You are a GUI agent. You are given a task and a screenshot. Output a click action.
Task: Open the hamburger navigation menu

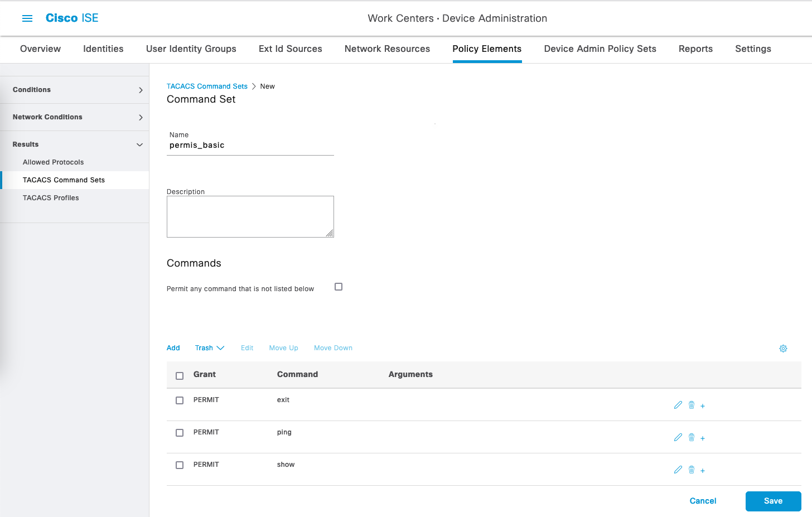(27, 18)
